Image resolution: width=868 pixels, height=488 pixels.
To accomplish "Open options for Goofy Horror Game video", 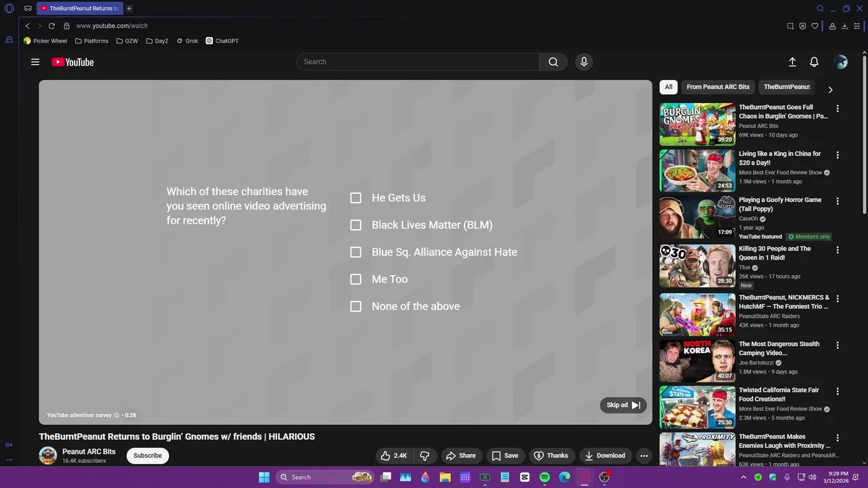I will coord(837,201).
